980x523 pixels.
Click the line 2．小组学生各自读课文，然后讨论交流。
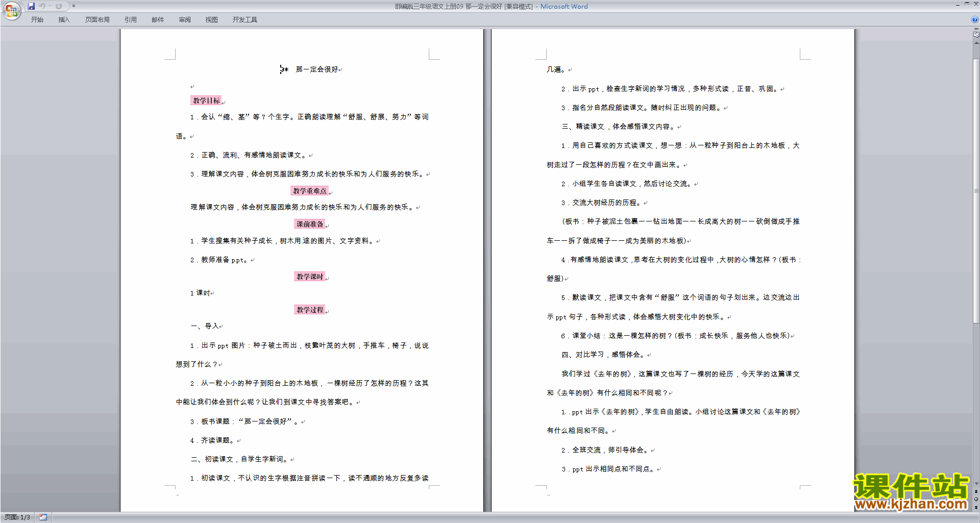pos(627,184)
